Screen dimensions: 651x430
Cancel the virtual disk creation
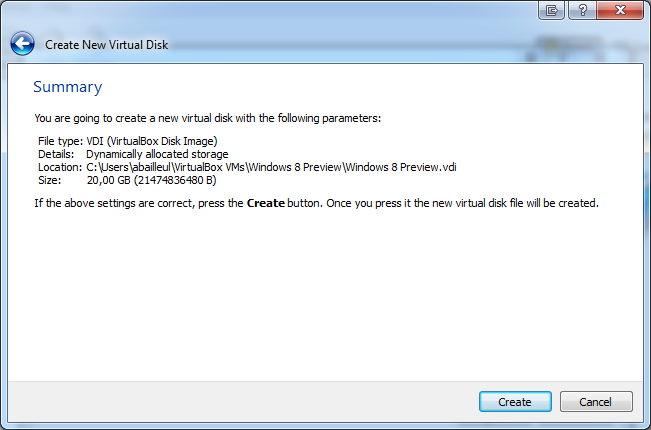[596, 401]
